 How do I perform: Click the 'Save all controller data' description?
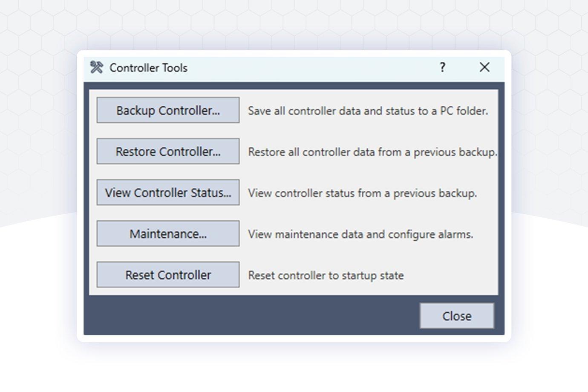(368, 111)
